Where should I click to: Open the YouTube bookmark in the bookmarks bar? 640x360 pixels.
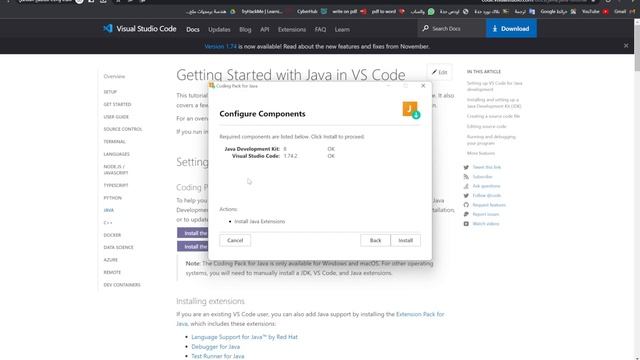tap(595, 11)
